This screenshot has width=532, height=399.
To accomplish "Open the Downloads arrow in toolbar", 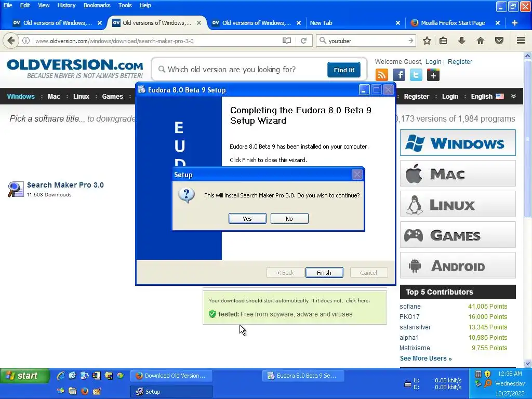I will click(x=461, y=41).
